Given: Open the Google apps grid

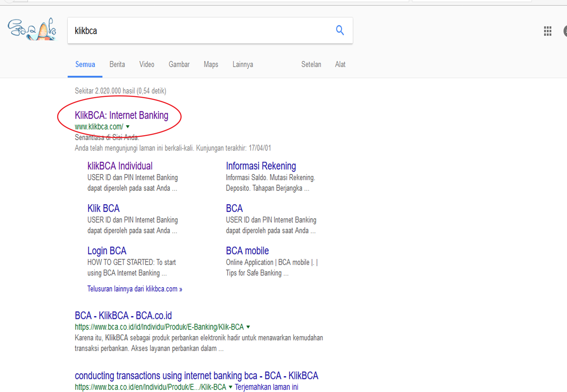Looking at the screenshot, I should tap(548, 31).
